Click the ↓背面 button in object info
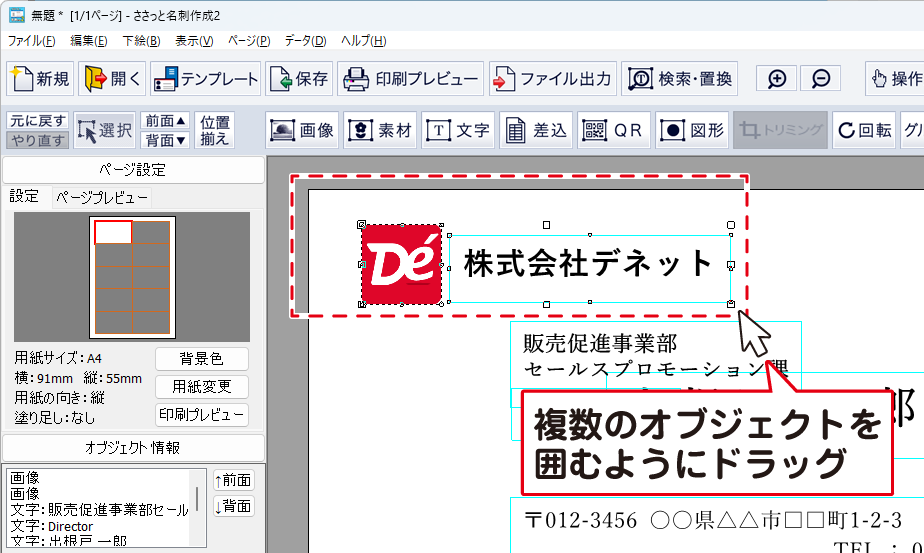The height and width of the screenshot is (553, 924). pyautogui.click(x=233, y=506)
